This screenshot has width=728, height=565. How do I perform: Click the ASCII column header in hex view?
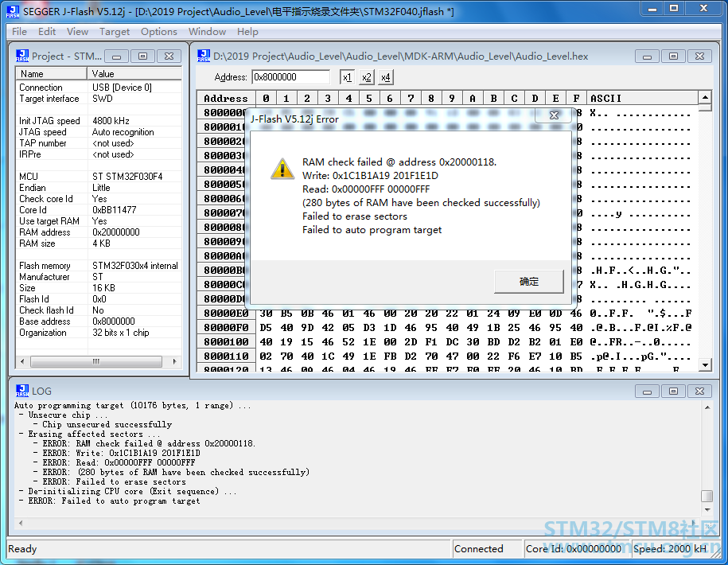point(605,98)
